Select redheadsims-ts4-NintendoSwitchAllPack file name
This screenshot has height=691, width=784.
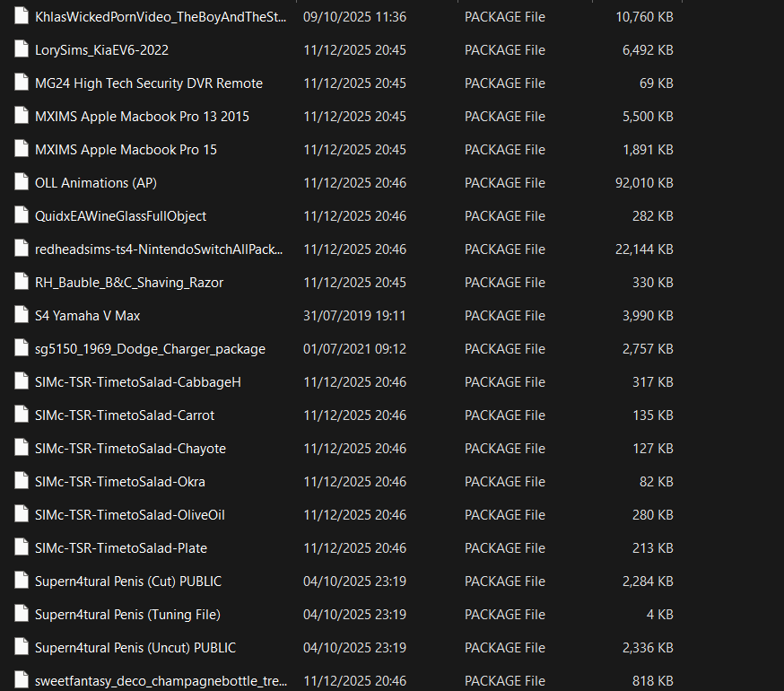tap(159, 249)
